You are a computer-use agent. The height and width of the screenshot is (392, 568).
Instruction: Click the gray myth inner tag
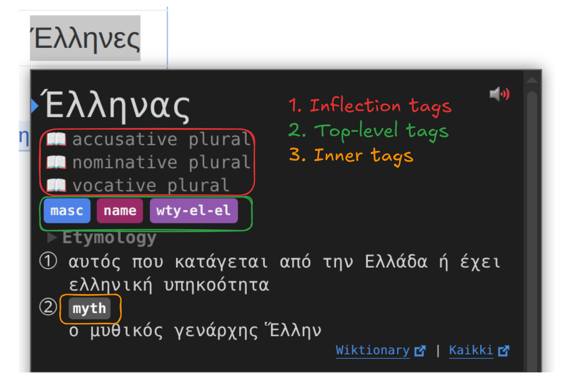pos(89,309)
